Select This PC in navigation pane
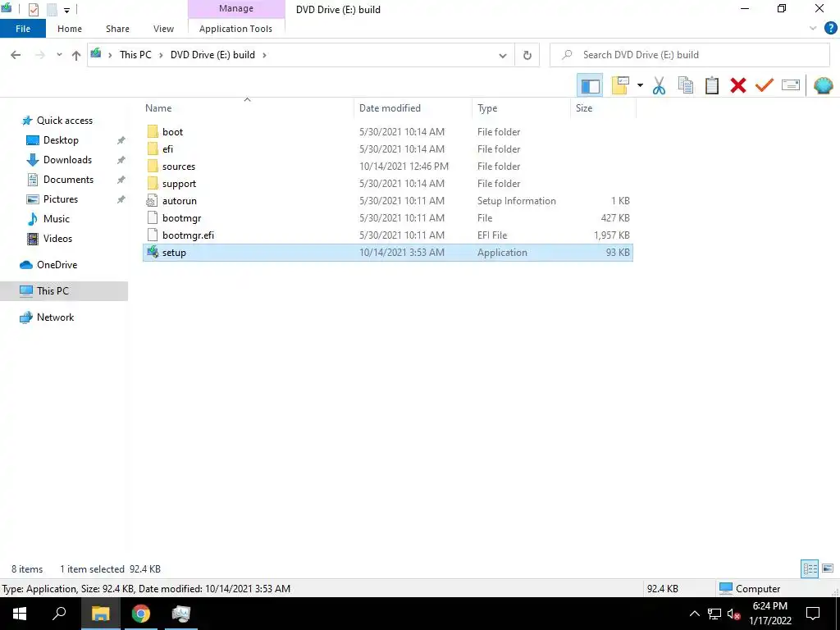Screen dimensions: 840x630 click(52, 291)
